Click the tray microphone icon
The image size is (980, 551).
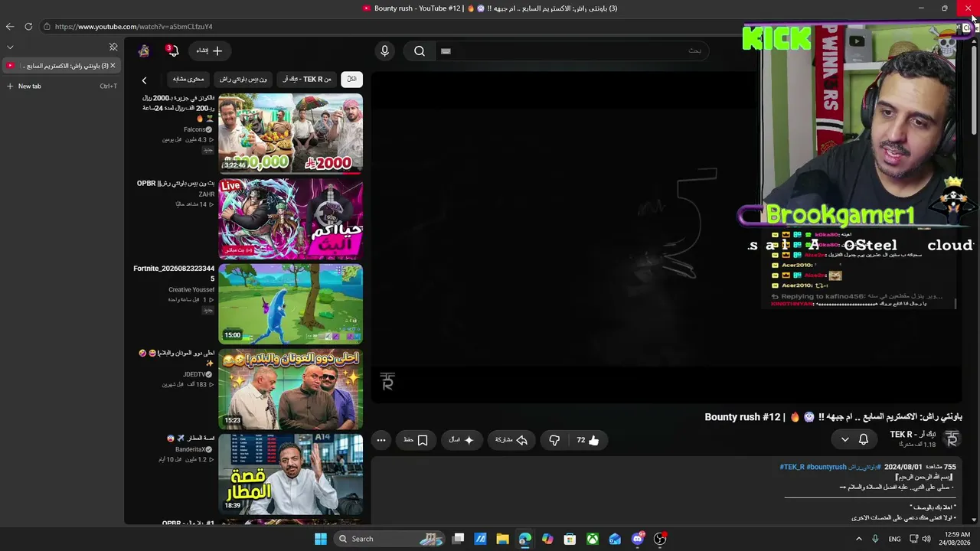875,539
